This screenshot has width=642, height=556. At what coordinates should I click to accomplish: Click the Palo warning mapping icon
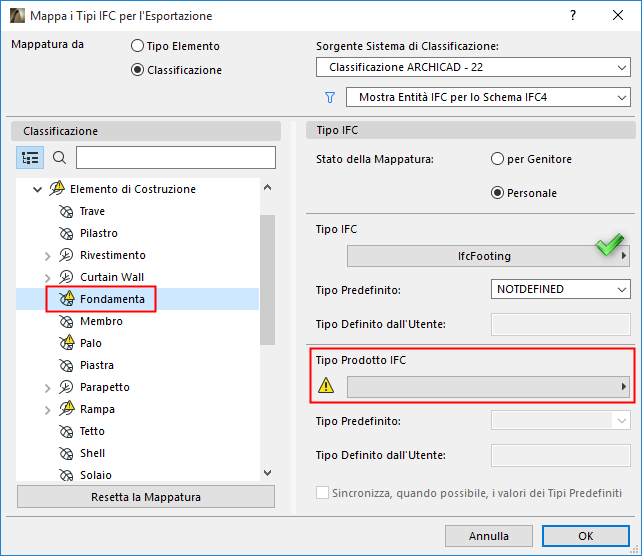tap(67, 343)
